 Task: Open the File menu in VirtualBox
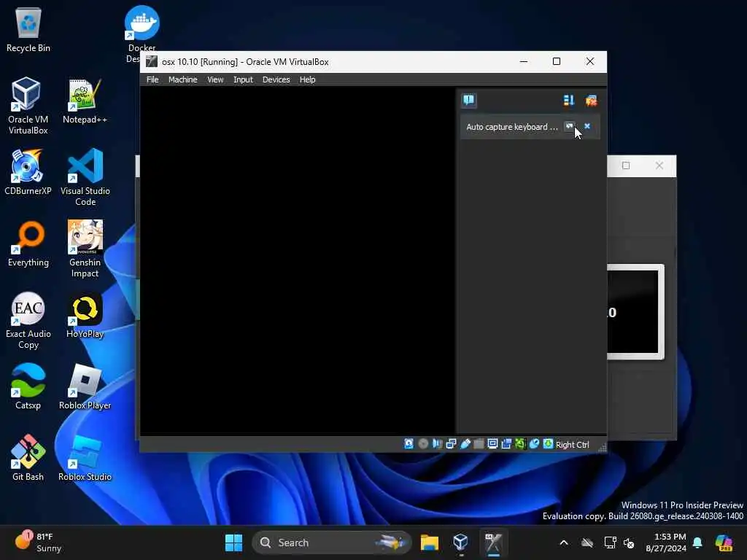click(x=152, y=79)
